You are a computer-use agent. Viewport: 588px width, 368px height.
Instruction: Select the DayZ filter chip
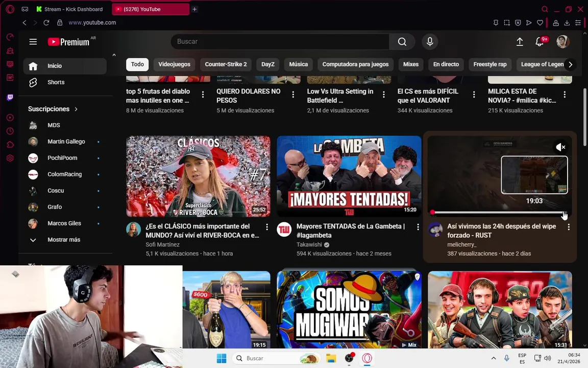click(268, 64)
